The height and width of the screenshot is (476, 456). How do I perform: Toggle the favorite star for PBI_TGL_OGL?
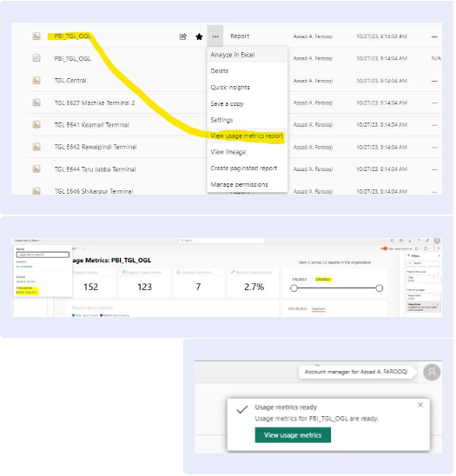click(200, 36)
